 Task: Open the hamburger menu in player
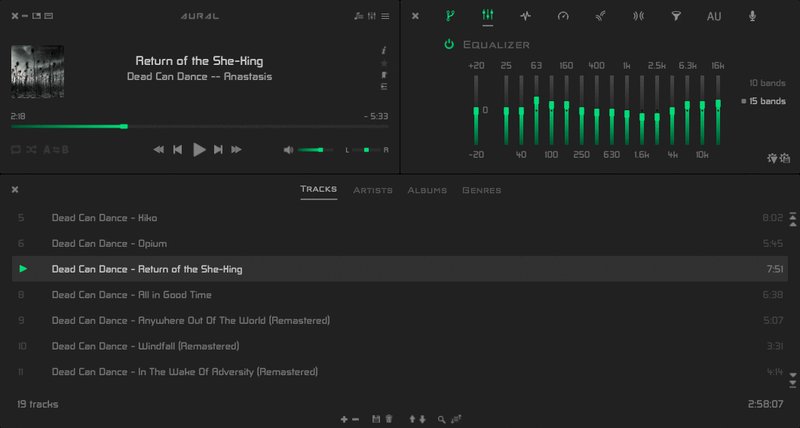click(385, 16)
